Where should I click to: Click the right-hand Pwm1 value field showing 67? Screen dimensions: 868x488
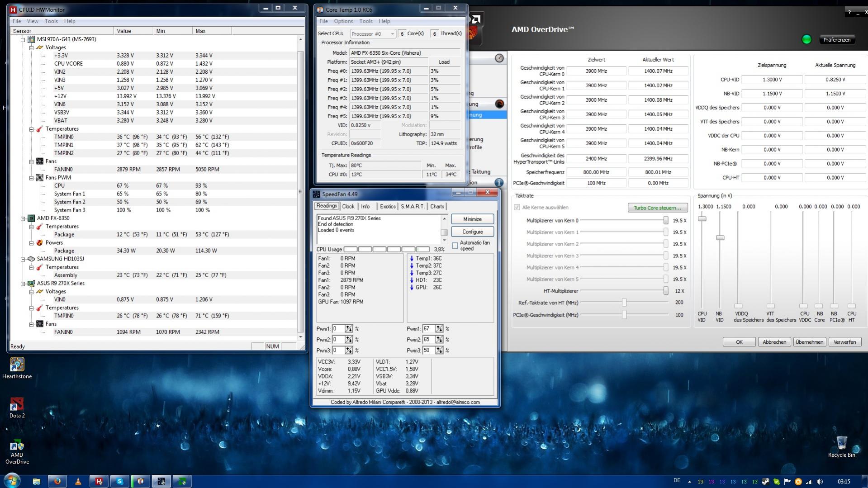[x=428, y=329]
